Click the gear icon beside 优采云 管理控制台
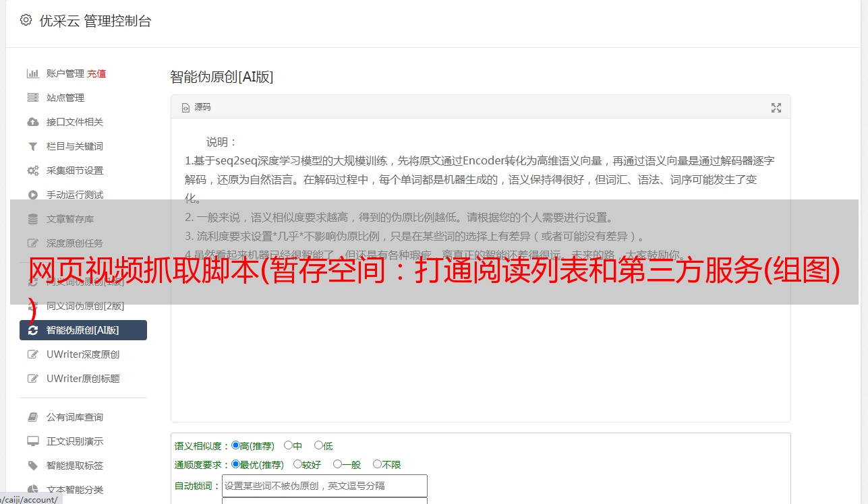Image resolution: width=868 pixels, height=504 pixels. pos(26,20)
